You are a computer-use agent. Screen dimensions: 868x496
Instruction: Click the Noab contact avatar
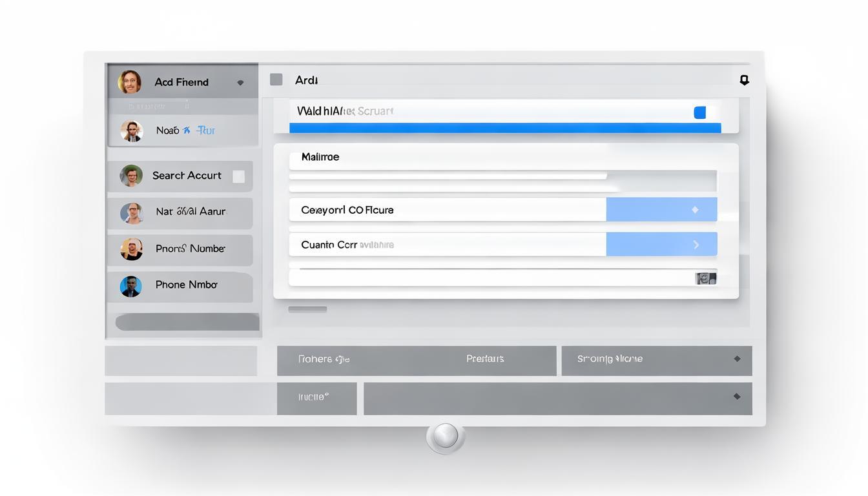point(132,130)
